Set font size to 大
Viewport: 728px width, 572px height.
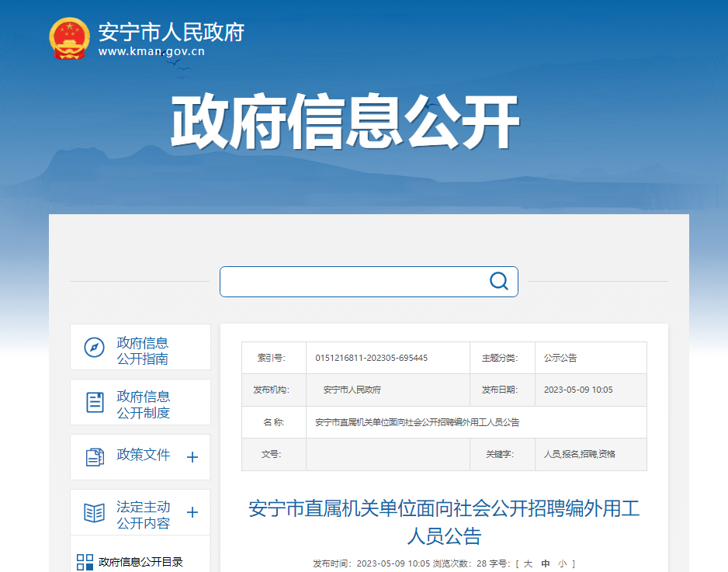[528, 563]
